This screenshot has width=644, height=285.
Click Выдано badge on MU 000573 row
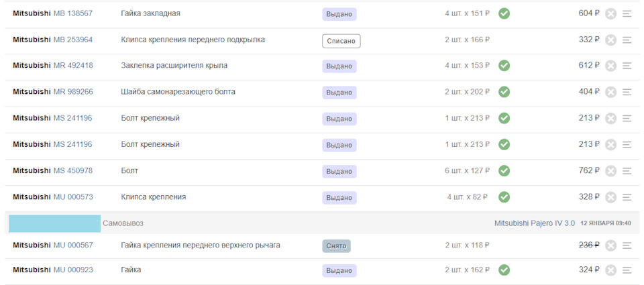[x=339, y=198]
